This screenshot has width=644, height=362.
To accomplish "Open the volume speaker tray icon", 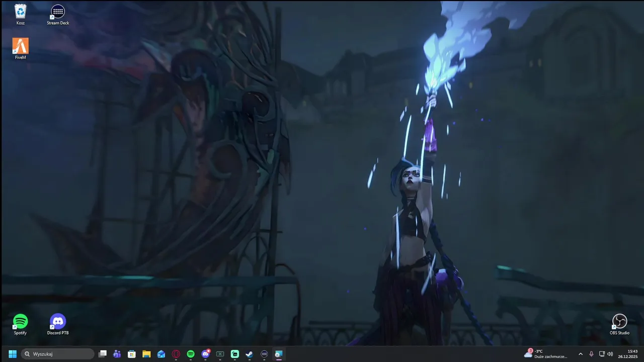I will pyautogui.click(x=610, y=354).
